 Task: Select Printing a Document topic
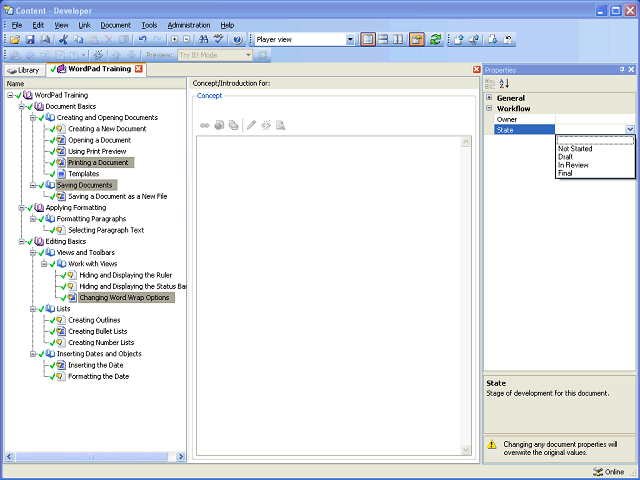98,163
